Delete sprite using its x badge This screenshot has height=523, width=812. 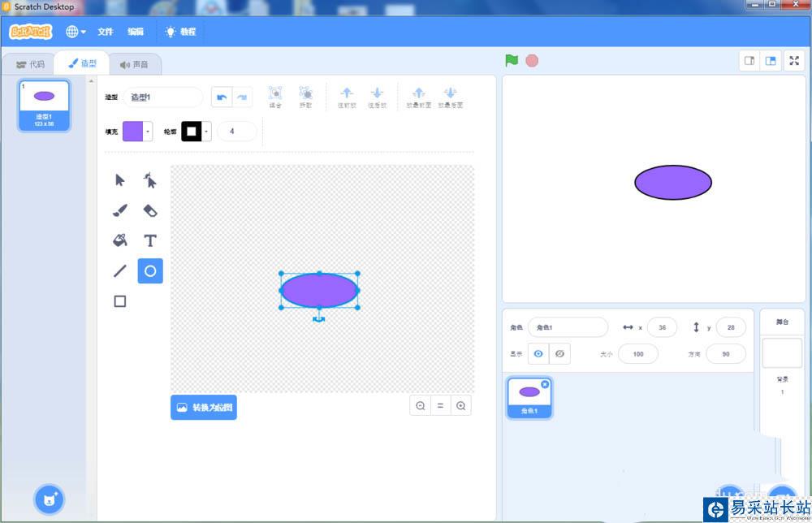point(545,384)
